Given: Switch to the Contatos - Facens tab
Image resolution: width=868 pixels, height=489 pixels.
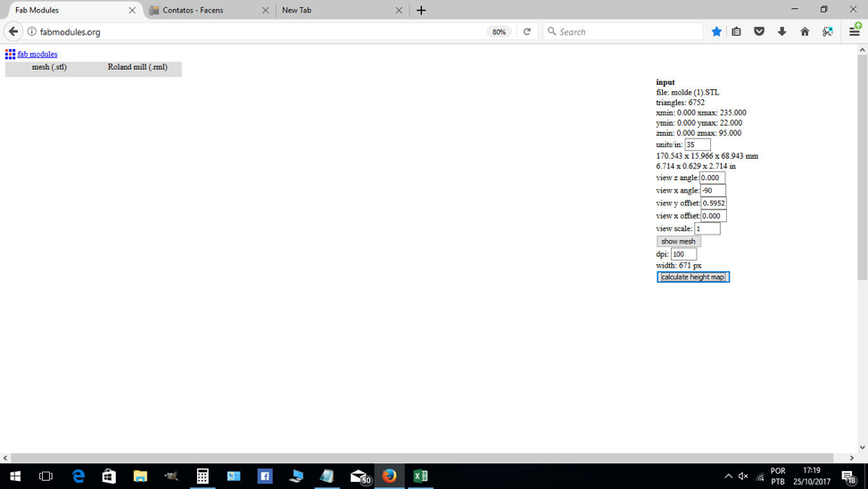Looking at the screenshot, I should click(x=210, y=10).
